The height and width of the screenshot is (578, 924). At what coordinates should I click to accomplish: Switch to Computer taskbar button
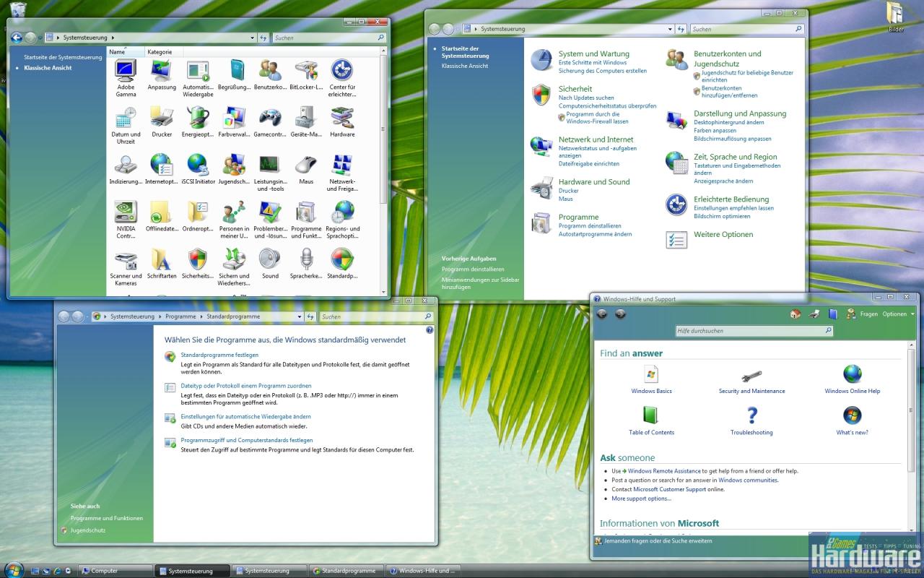point(115,571)
